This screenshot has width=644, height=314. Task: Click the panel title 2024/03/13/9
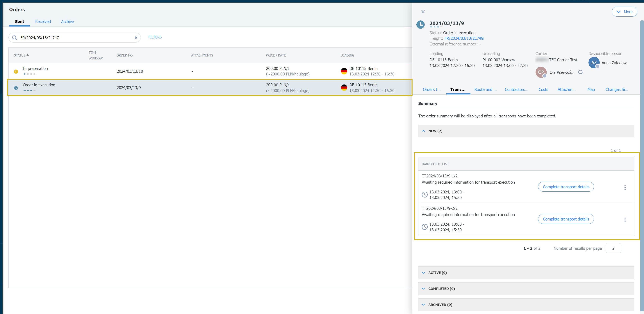click(x=447, y=23)
